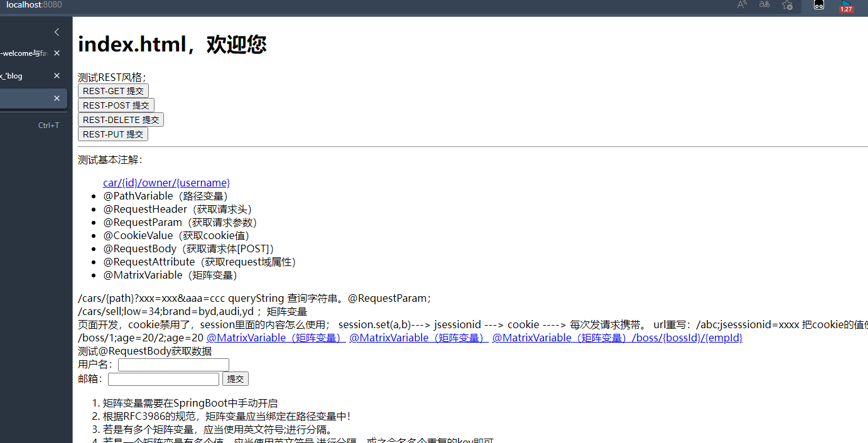Submit the REST-GET 提交 button
868x443 pixels.
[x=113, y=91]
